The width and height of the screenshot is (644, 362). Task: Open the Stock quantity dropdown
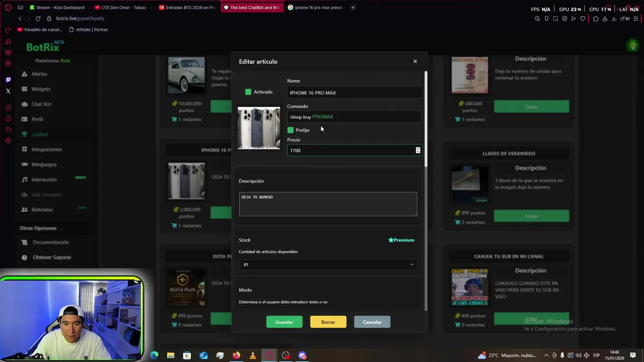328,264
